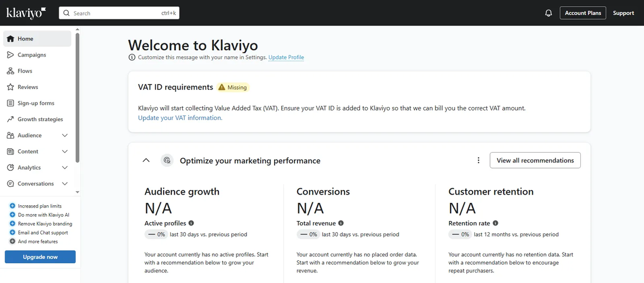The image size is (644, 283).
Task: Click 0% badge under Retention rate
Action: click(460, 235)
